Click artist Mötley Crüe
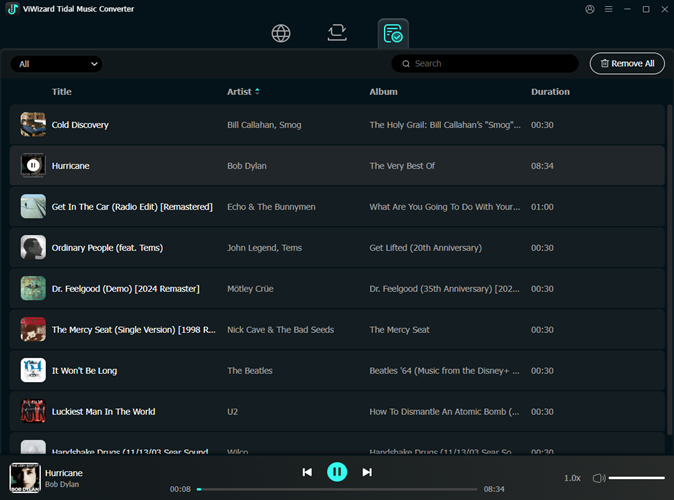Screen dimensions: 674x500 click(250, 288)
